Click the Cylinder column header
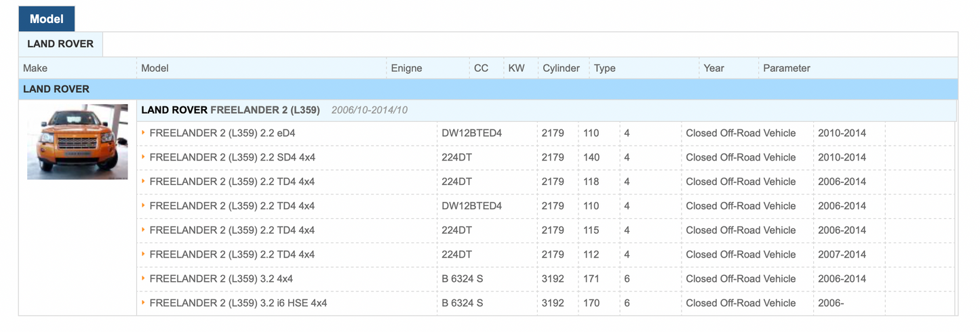 (x=561, y=68)
